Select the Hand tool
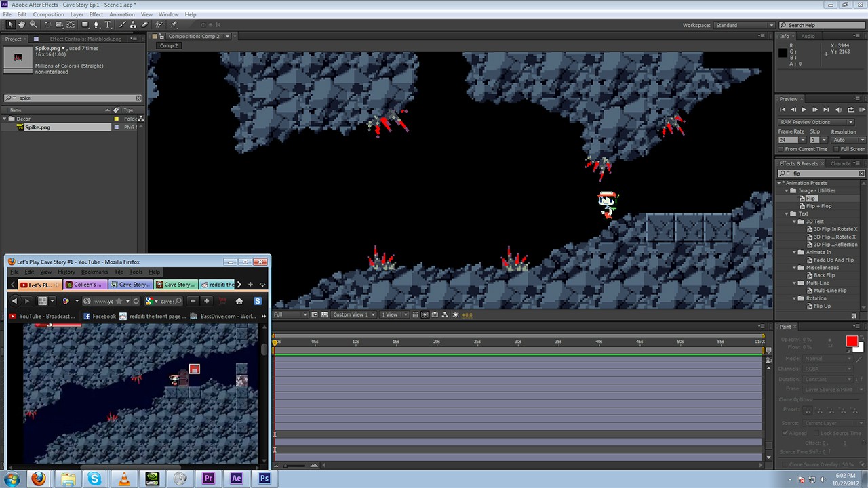 [x=22, y=24]
